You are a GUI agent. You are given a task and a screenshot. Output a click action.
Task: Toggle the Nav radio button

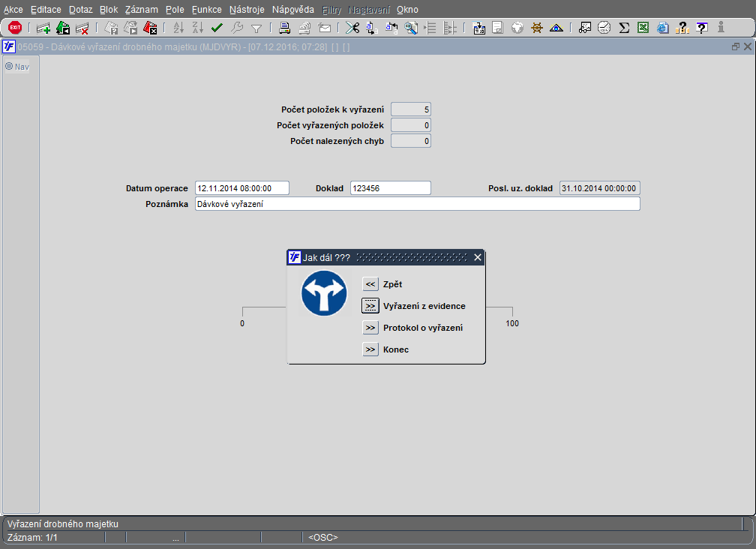coord(9,66)
